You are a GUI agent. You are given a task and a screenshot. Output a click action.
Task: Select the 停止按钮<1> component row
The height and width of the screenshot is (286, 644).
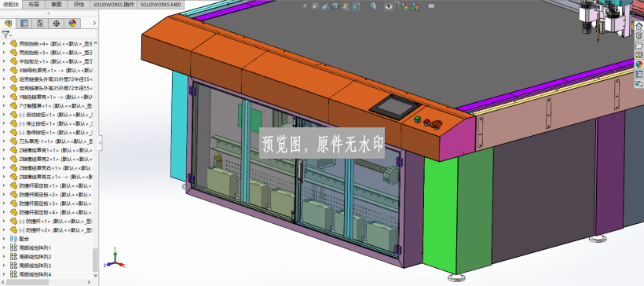[51, 123]
